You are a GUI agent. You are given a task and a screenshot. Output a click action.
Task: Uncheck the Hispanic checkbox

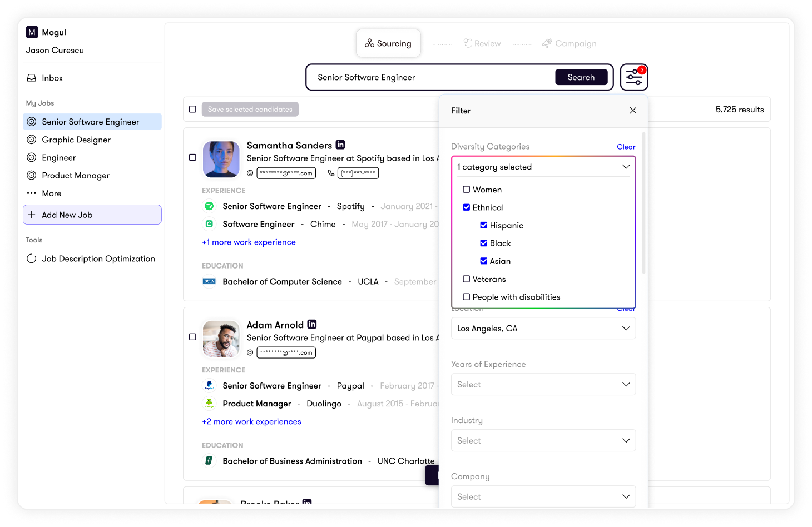484,225
